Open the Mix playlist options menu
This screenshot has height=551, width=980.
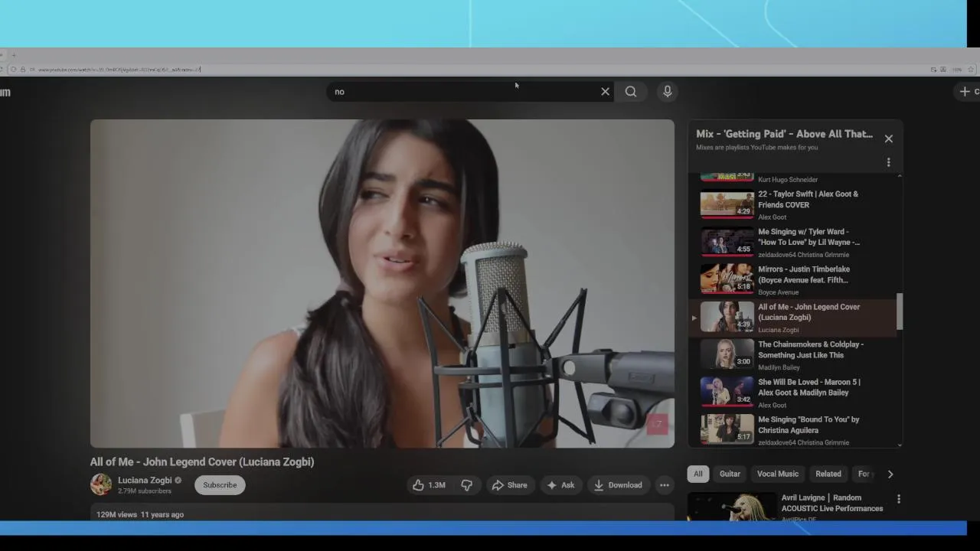[x=889, y=162]
